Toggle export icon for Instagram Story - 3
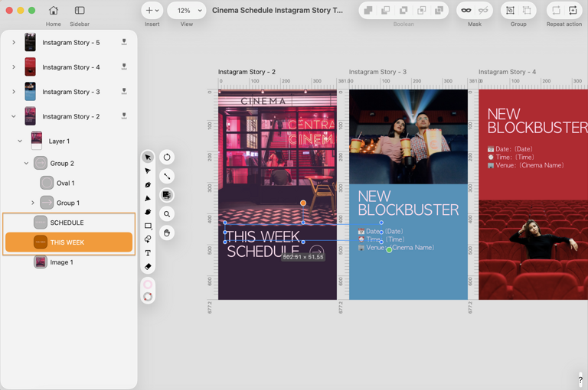The height and width of the screenshot is (390, 588). pos(124,92)
